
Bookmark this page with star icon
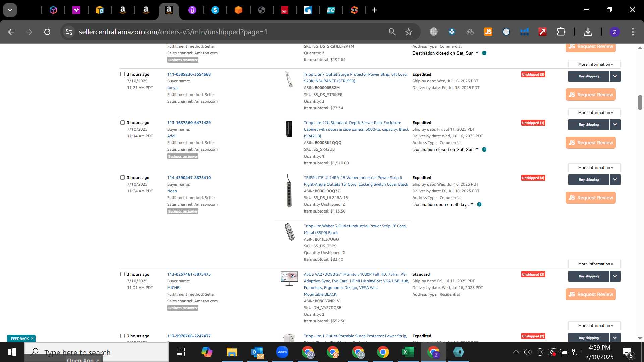click(x=409, y=32)
